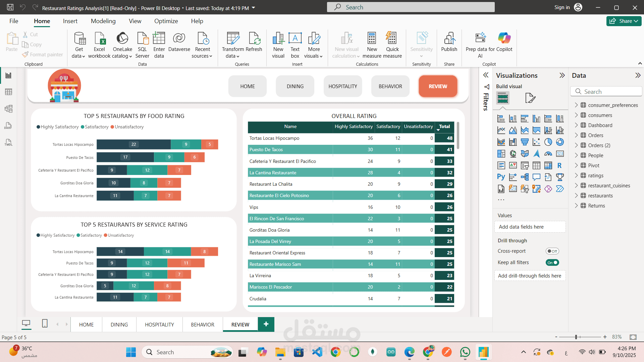Image resolution: width=644 pixels, height=362 pixels.
Task: Expand the restaurants table
Action: coord(576,195)
